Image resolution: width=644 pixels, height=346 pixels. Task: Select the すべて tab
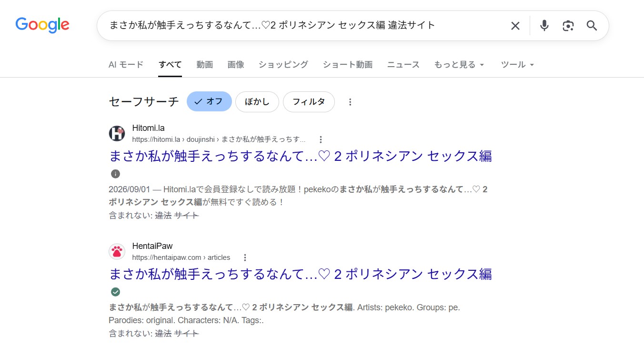[x=170, y=65]
